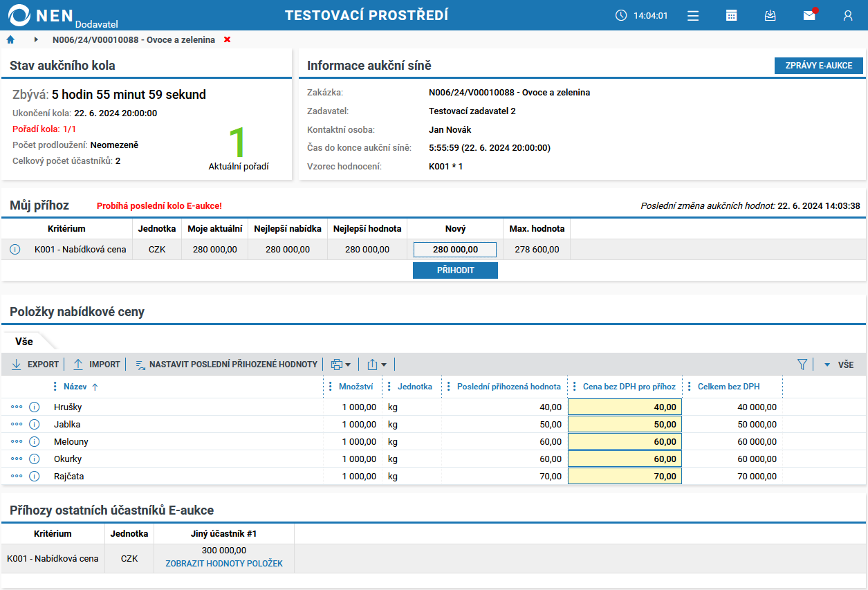
Task: Click the NEN Dodavatel logo
Action: [x=62, y=15]
